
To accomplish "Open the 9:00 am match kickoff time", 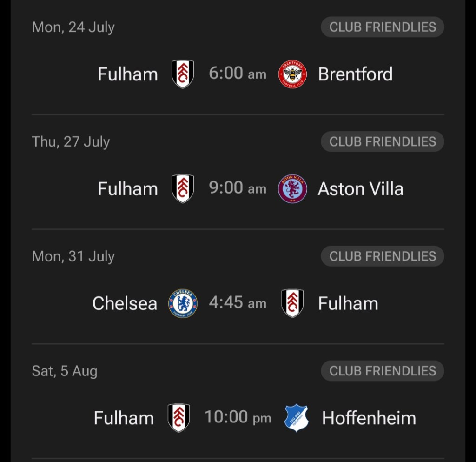I will click(238, 188).
